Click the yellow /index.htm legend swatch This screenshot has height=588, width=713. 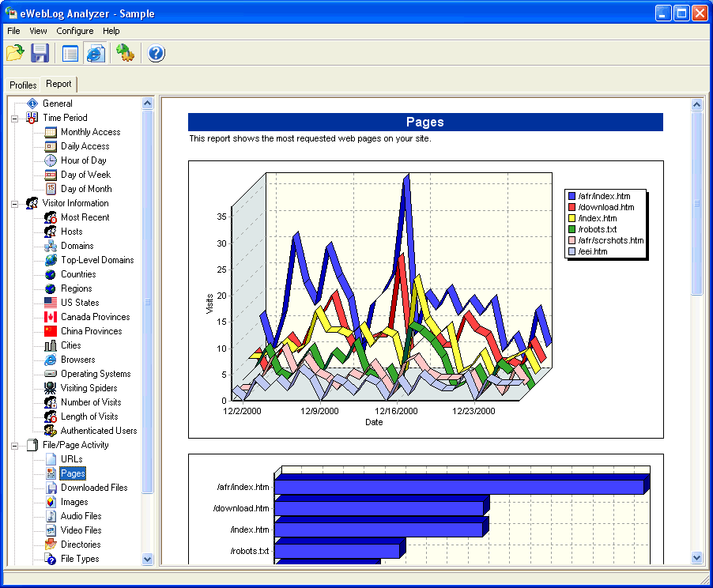click(572, 218)
